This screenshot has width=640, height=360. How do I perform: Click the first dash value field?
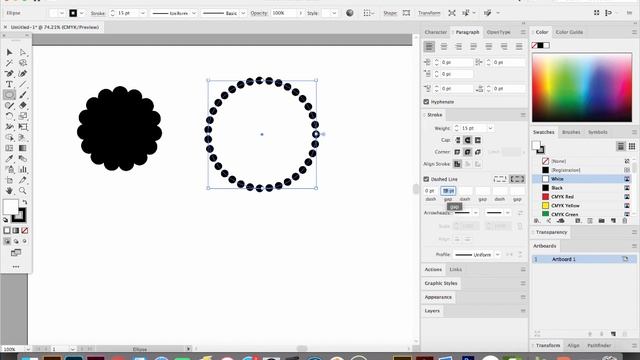(x=431, y=191)
